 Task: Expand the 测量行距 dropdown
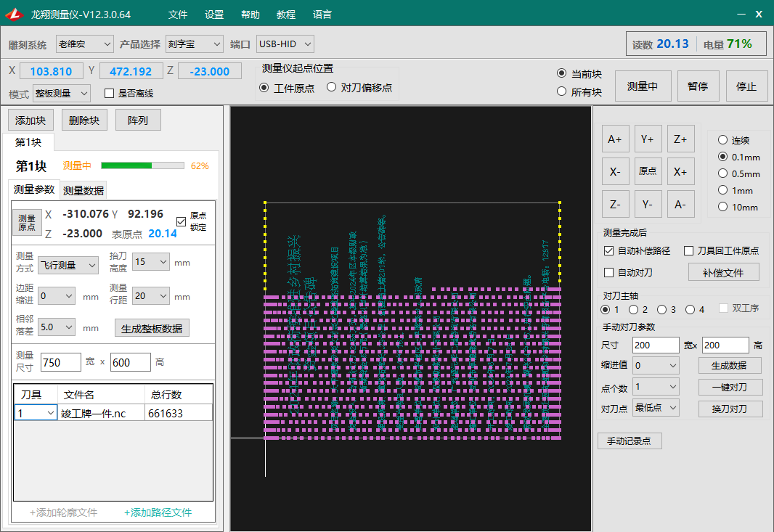pos(151,295)
